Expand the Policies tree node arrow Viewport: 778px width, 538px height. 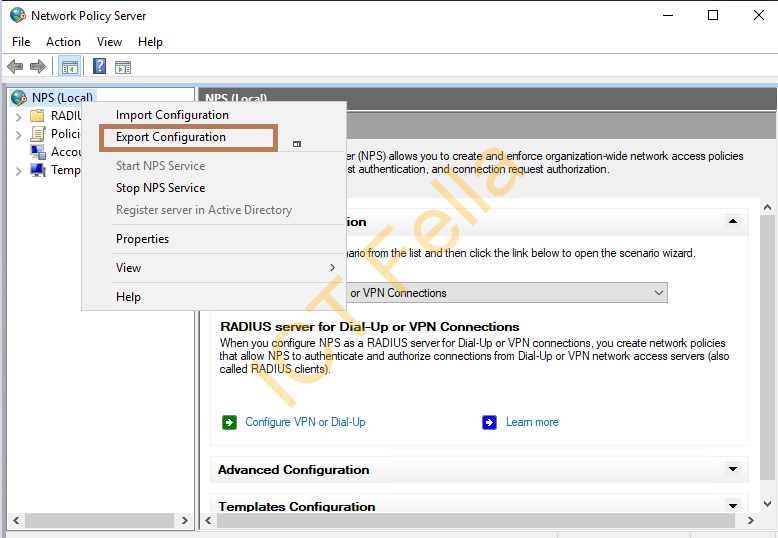(18, 135)
